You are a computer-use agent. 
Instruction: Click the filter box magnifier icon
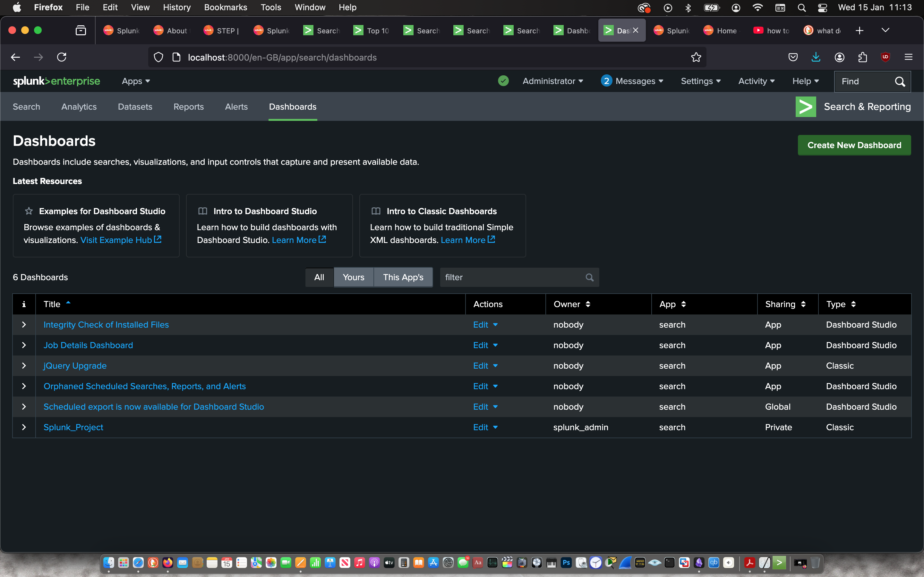coord(589,277)
